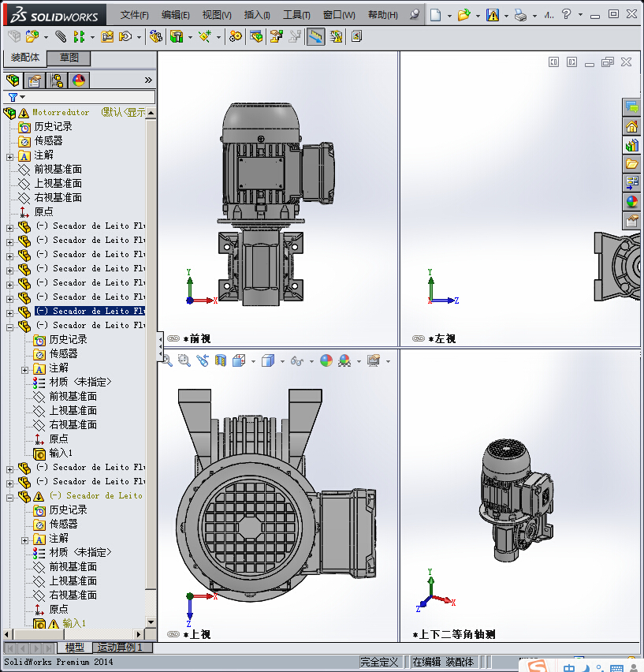
Task: Click the 草图 toolbar tab
Action: pos(69,58)
